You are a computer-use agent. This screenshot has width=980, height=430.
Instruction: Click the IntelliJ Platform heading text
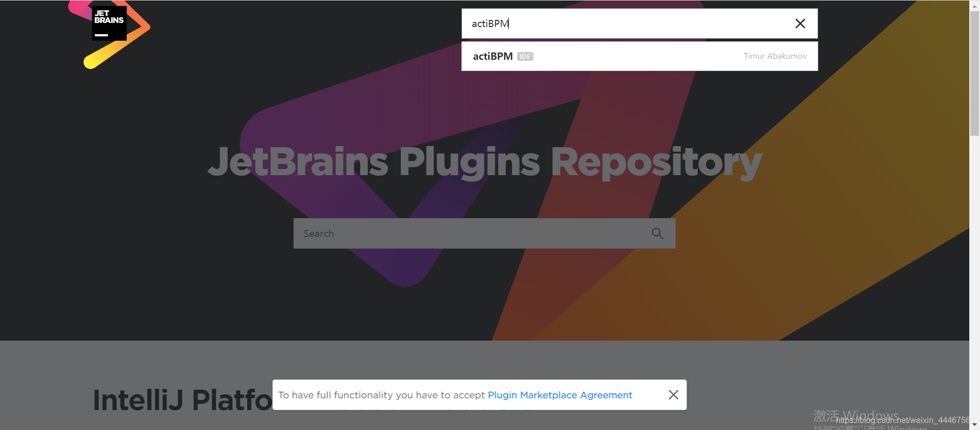[183, 400]
